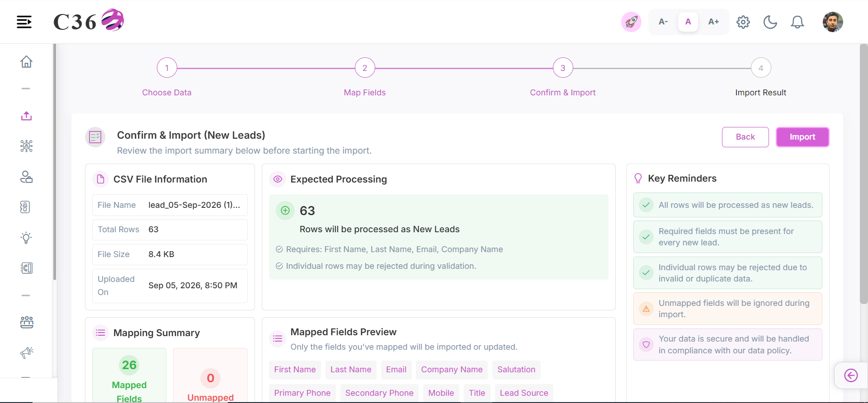868x403 pixels.
Task: Open the upload/import sidebar icon
Action: (26, 116)
